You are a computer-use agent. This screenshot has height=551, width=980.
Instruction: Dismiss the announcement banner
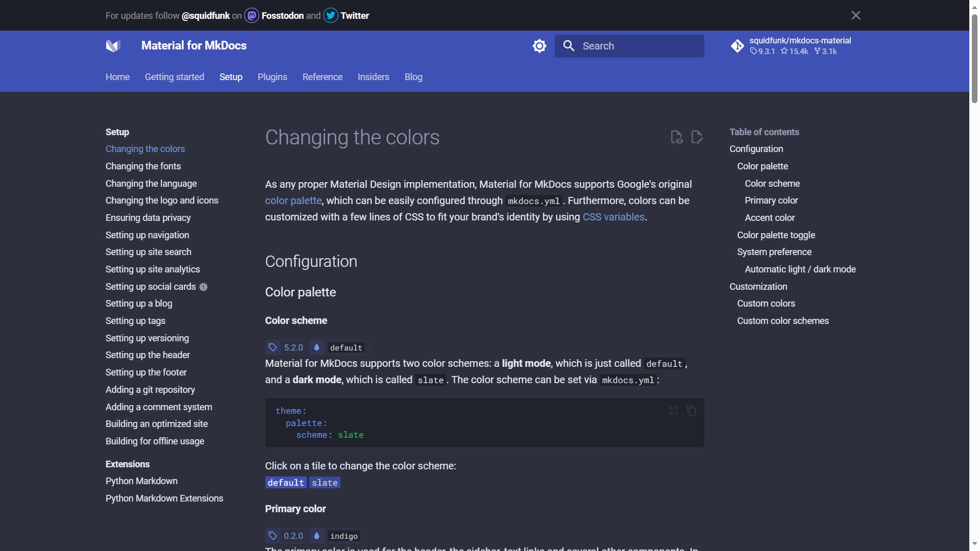point(856,15)
